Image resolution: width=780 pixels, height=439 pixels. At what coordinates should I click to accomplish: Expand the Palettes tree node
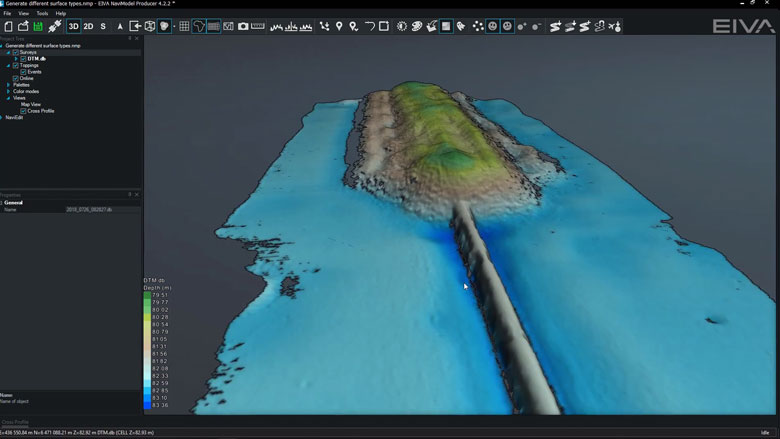coord(9,85)
